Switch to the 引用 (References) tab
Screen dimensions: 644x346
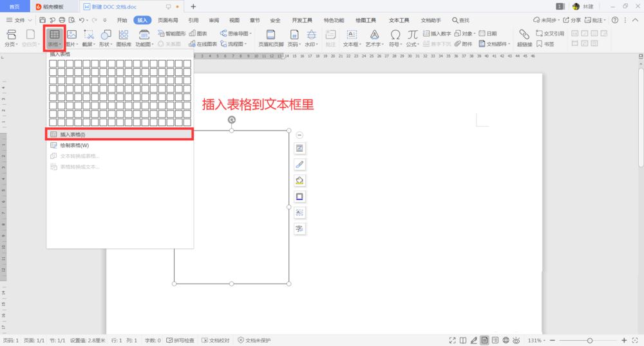coord(193,20)
